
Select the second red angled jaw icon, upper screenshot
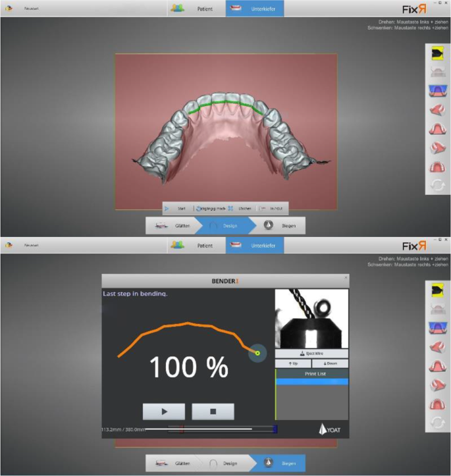[x=437, y=148]
